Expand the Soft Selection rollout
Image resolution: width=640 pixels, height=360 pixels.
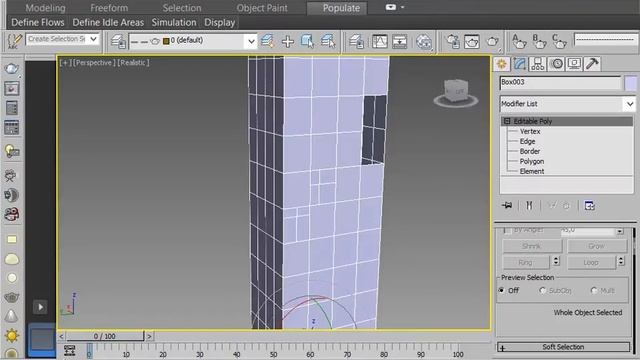pos(563,347)
